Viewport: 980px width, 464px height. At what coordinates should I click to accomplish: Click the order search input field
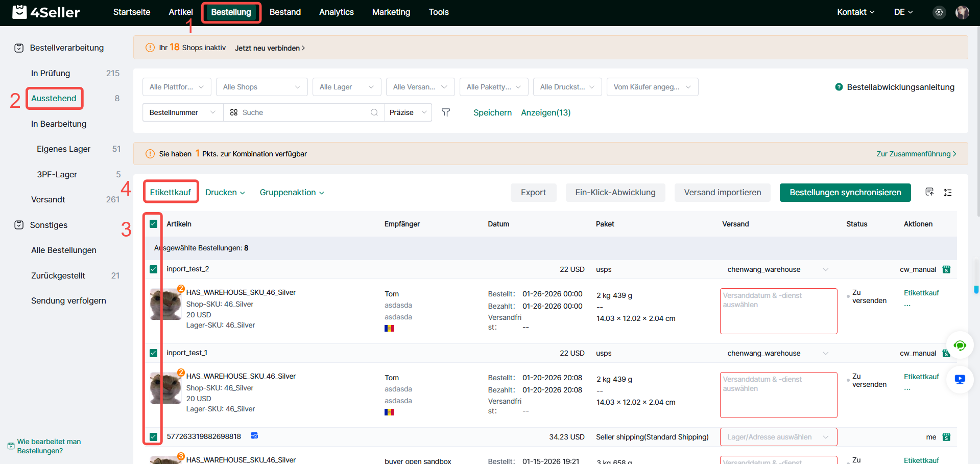click(304, 112)
